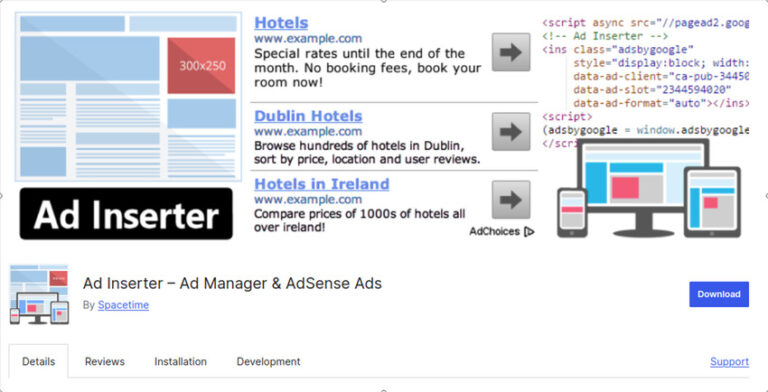The image size is (768, 392).
Task: Switch to the Reviews tab
Action: [x=105, y=362]
